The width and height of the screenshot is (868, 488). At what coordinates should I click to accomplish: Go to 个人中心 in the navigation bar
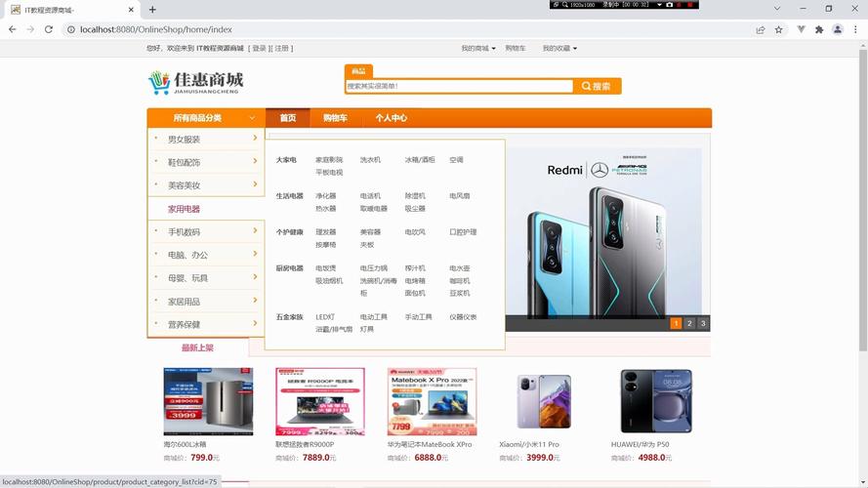pyautogui.click(x=391, y=118)
